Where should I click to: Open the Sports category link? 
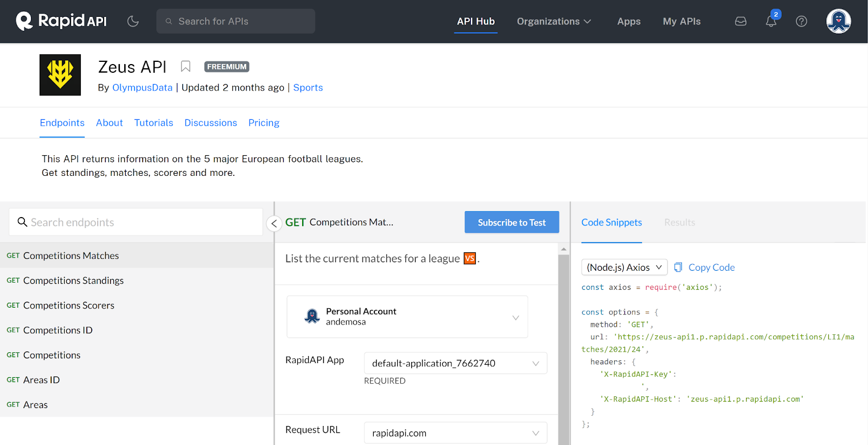point(308,87)
